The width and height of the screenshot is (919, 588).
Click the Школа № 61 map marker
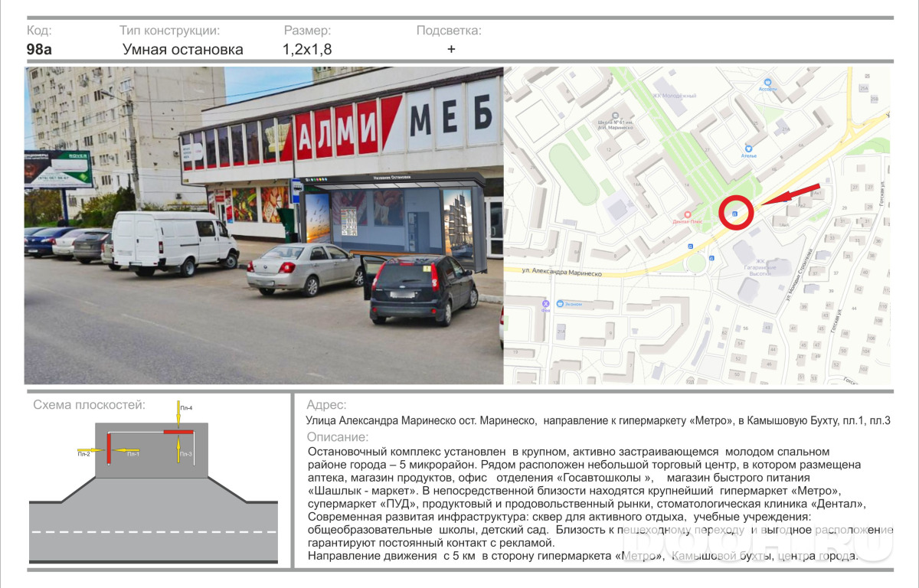point(615,115)
